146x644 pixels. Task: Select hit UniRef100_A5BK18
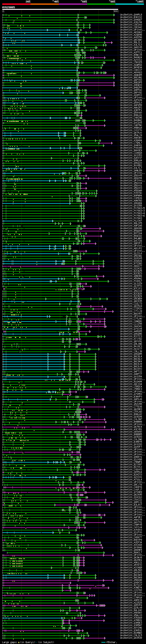(131, 128)
